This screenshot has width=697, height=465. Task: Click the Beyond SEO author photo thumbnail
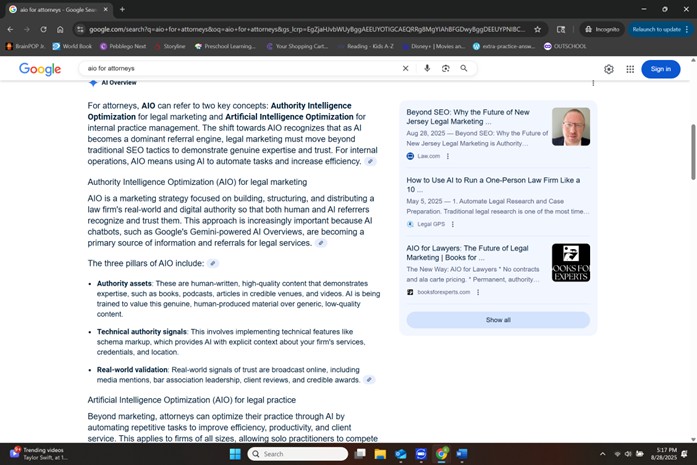[571, 127]
